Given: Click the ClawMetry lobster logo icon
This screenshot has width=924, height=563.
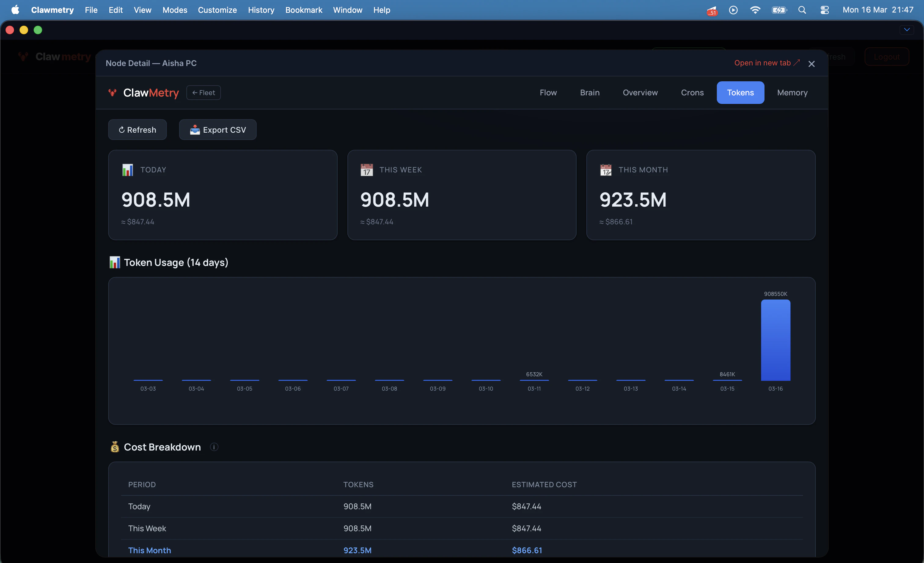Looking at the screenshot, I should click(x=112, y=92).
